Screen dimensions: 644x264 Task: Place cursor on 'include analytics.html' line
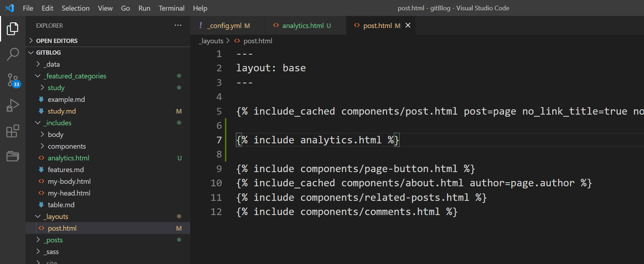(318, 140)
